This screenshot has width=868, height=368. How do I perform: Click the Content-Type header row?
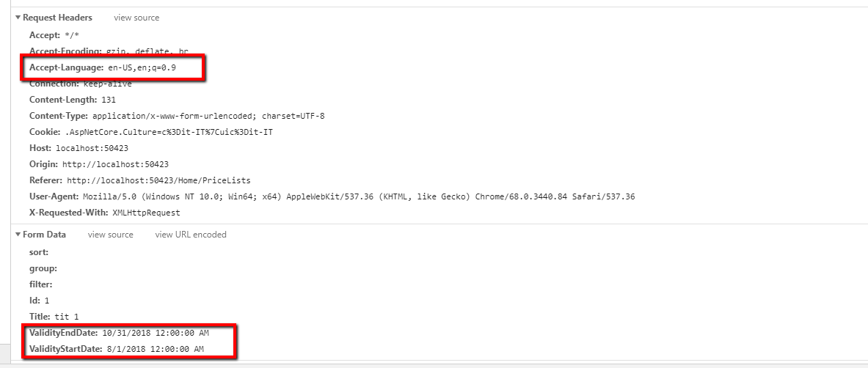[x=176, y=116]
